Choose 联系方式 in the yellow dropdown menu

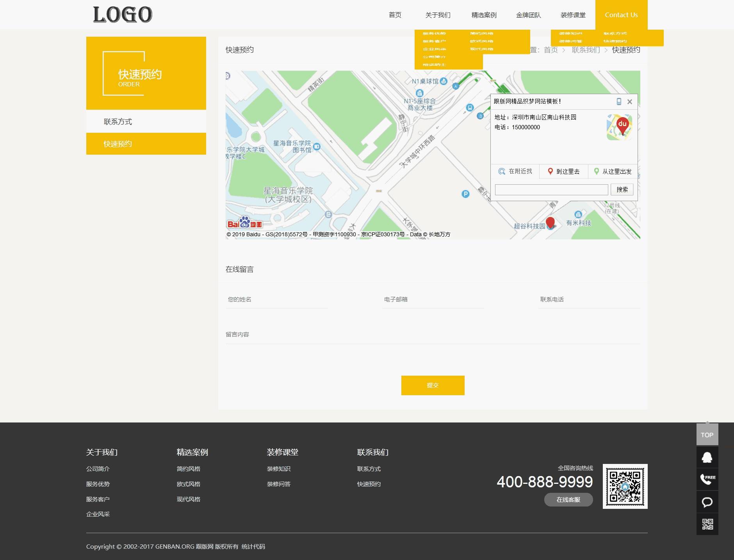[615, 34]
